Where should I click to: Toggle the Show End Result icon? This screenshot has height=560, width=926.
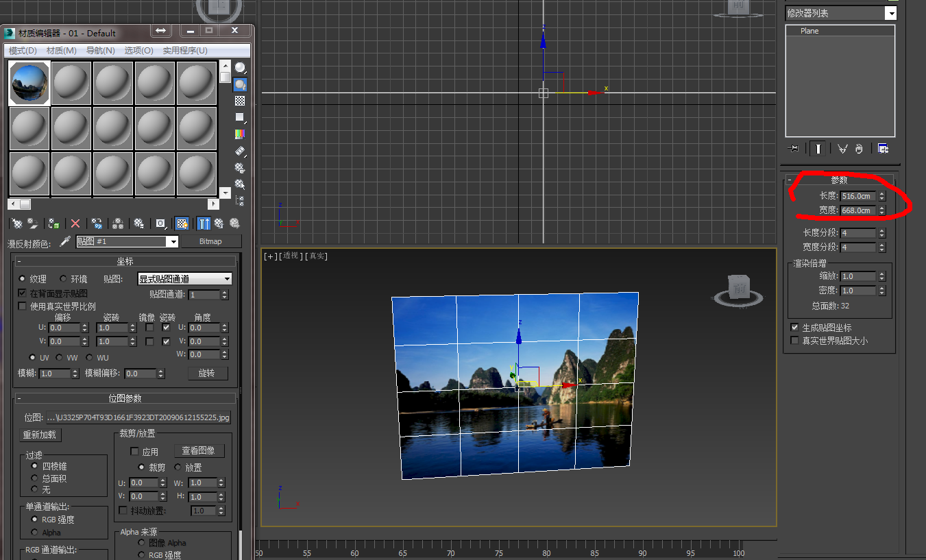point(204,223)
